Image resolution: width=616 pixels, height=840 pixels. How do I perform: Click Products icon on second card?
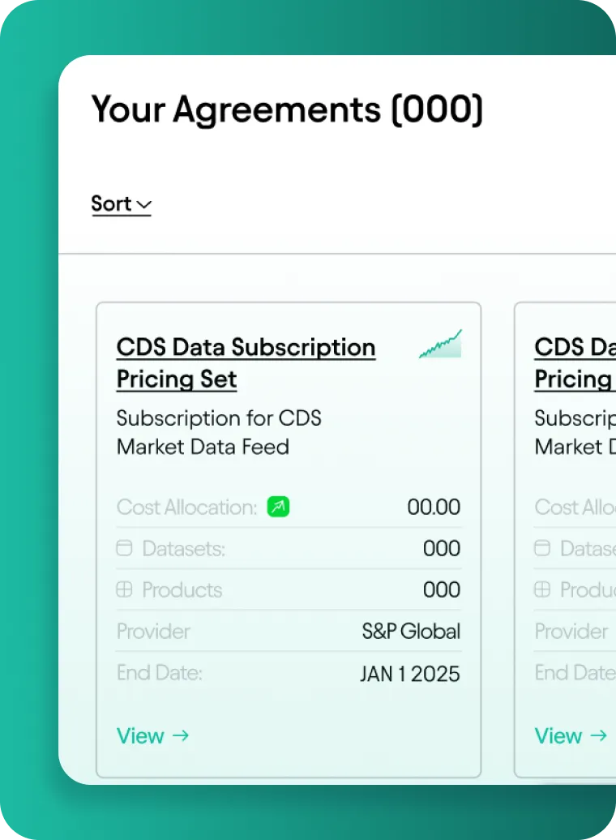pos(542,589)
